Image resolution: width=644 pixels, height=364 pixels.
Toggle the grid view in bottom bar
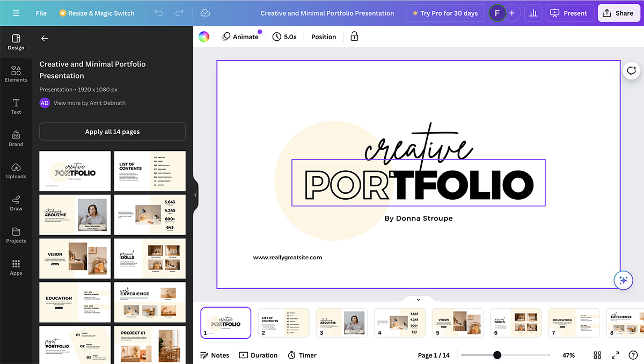click(x=597, y=355)
